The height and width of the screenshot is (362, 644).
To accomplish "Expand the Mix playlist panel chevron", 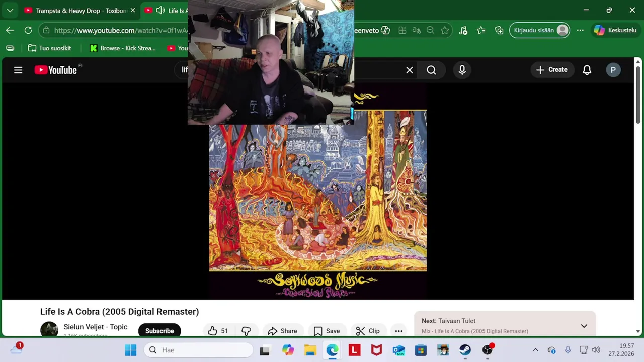I will (584, 326).
